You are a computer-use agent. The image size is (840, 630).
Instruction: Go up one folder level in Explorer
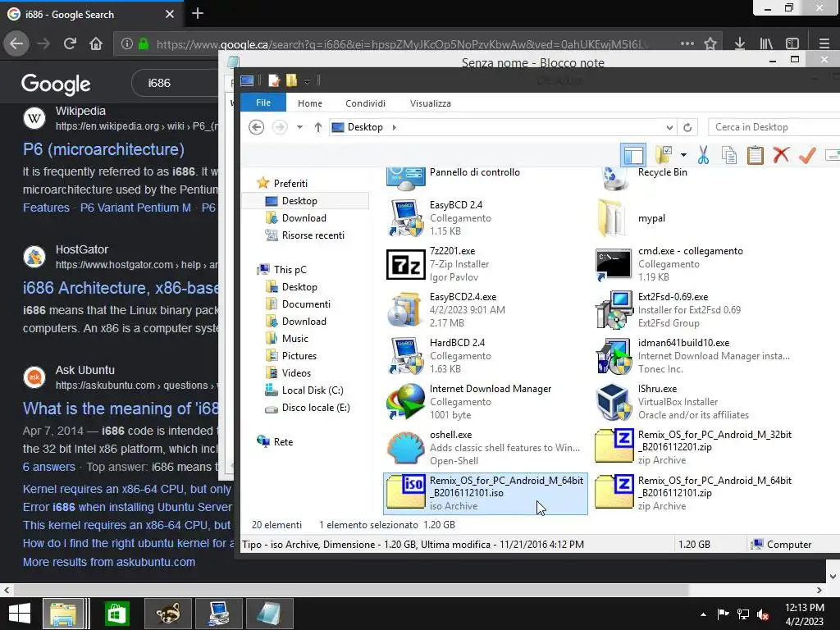318,127
